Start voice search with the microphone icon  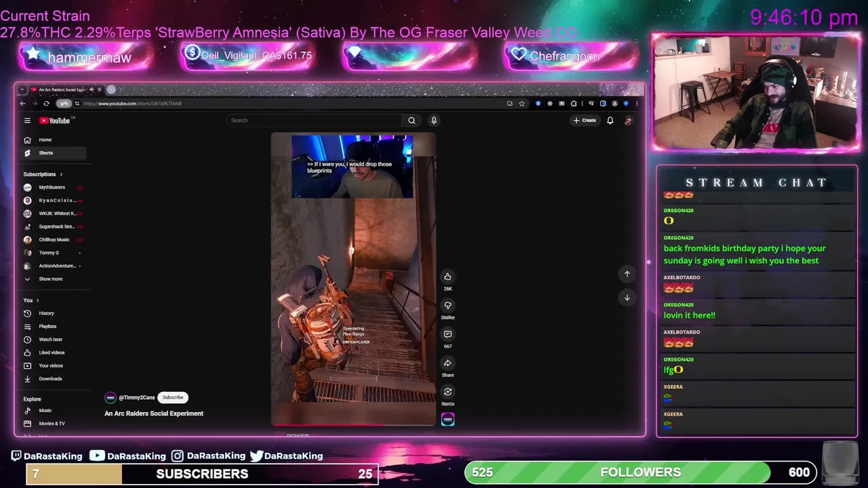click(x=434, y=121)
